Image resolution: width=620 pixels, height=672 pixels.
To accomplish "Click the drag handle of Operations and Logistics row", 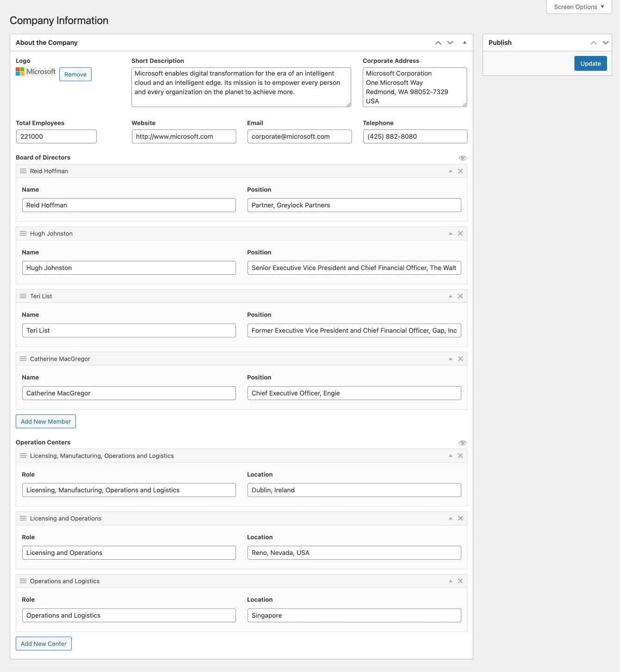I will pyautogui.click(x=23, y=581).
